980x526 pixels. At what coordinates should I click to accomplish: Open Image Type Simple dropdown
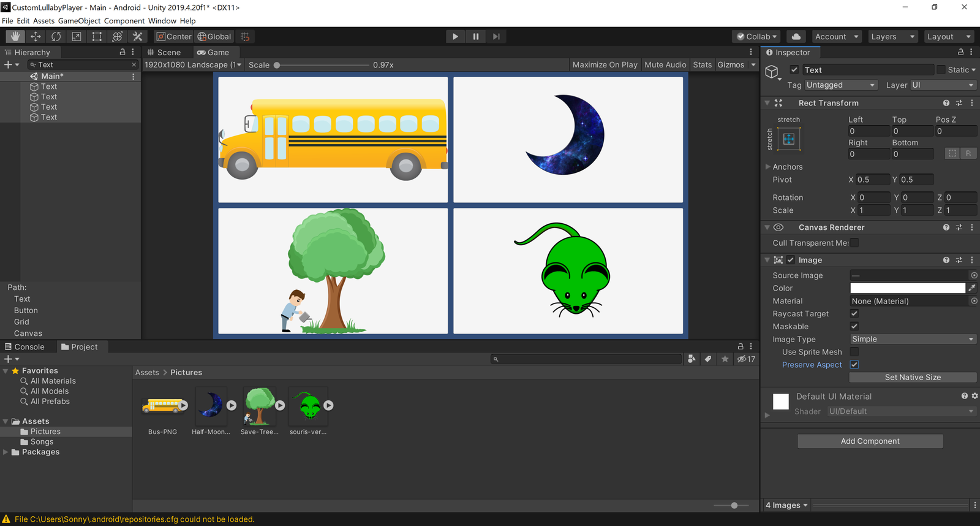tap(913, 339)
